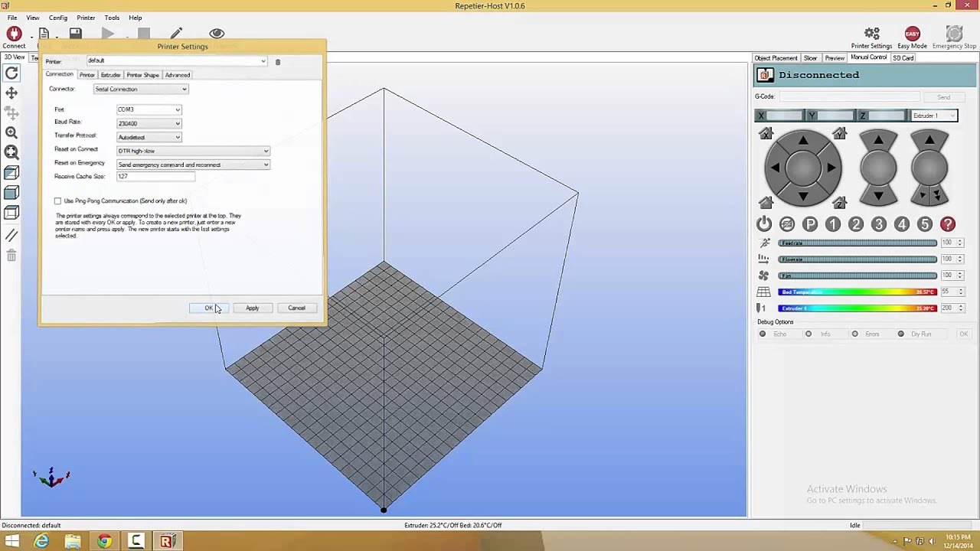Toggle parallel projection lines icon
This screenshot has height=551, width=980.
(x=11, y=236)
